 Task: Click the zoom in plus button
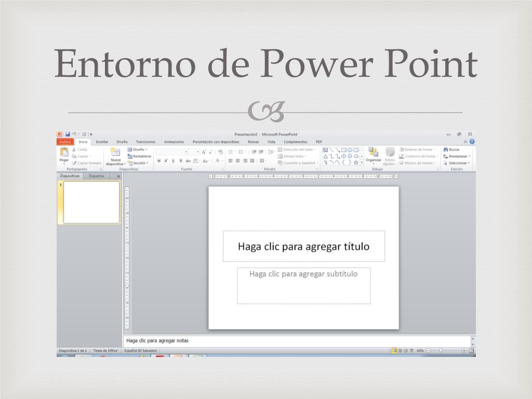click(464, 351)
